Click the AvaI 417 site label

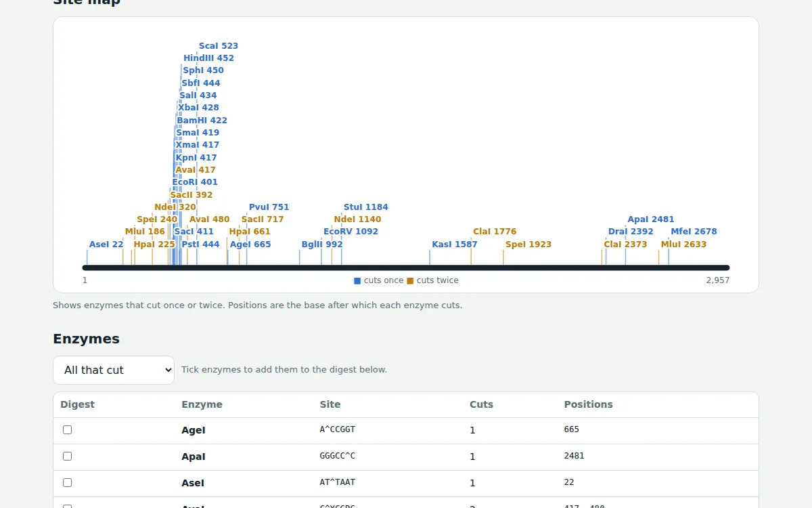(196, 170)
